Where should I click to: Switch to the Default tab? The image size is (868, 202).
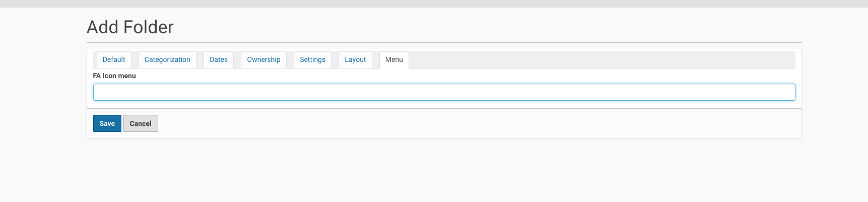[x=114, y=59]
